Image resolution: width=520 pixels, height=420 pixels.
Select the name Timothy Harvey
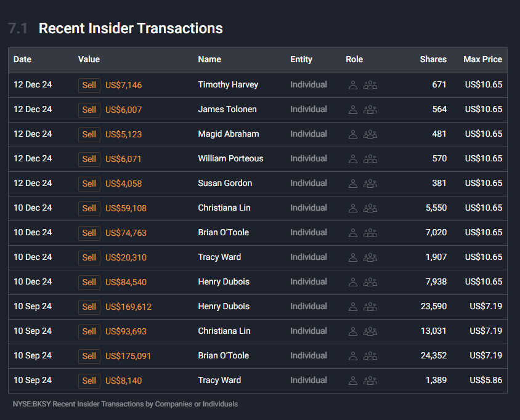[228, 85]
